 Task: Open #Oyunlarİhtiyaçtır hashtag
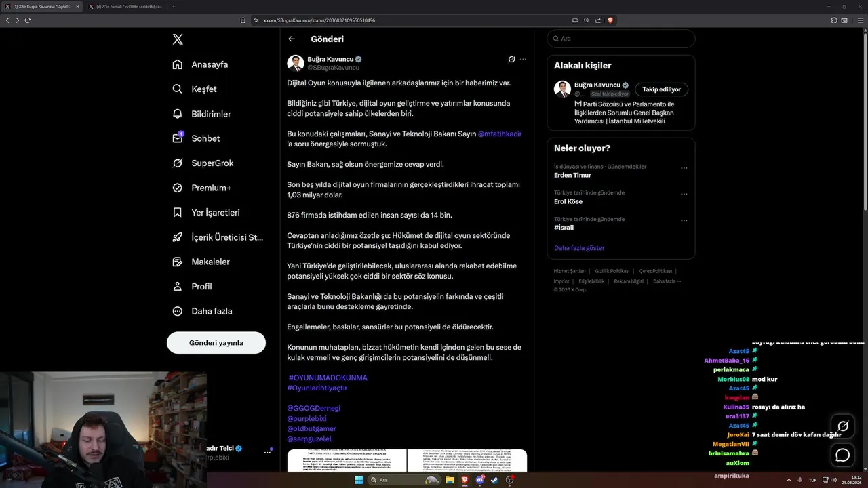point(317,388)
